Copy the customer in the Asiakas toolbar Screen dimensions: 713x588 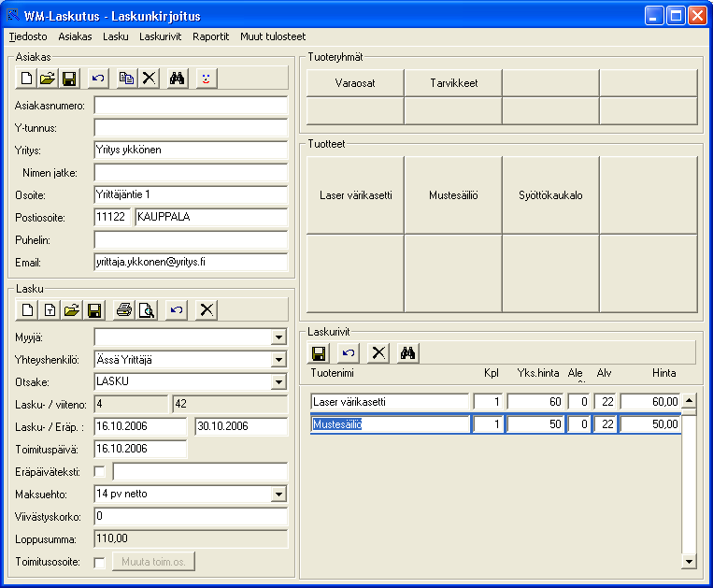tap(127, 79)
